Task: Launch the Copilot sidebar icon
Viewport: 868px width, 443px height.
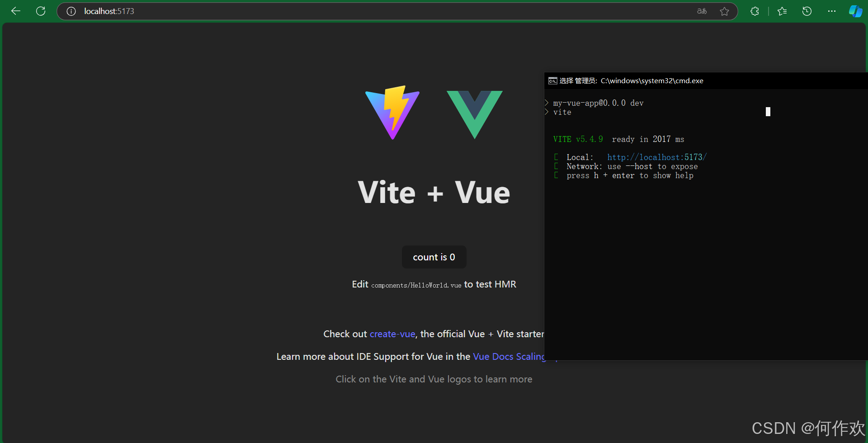Action: (x=855, y=11)
